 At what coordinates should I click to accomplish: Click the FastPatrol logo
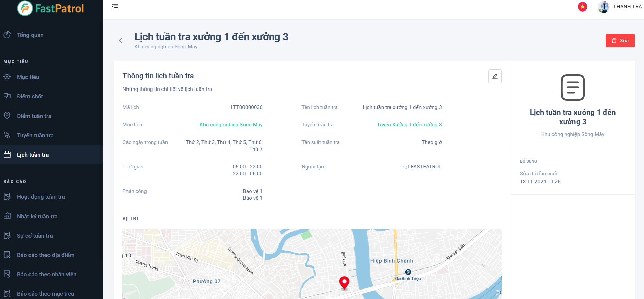point(51,8)
